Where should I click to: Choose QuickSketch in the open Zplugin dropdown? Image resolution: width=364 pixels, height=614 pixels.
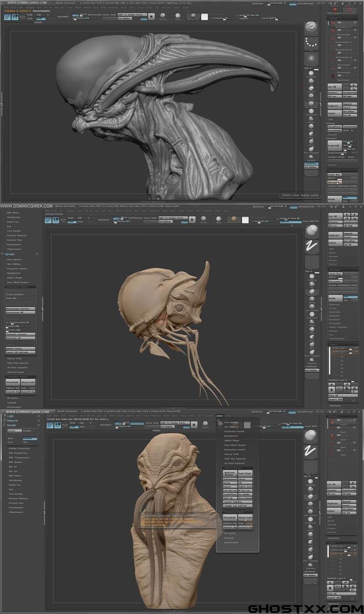click(x=231, y=436)
